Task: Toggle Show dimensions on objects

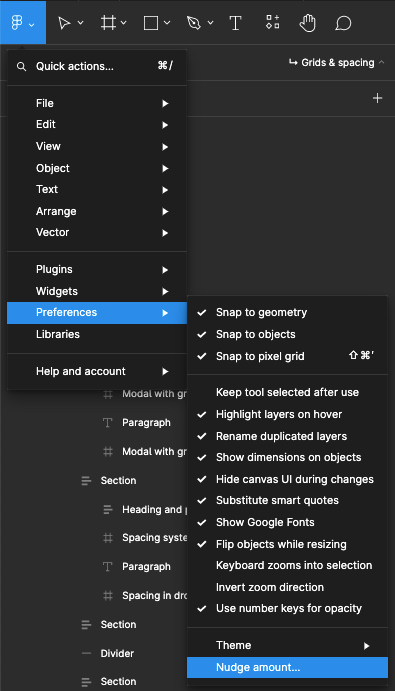Action: 287,457
